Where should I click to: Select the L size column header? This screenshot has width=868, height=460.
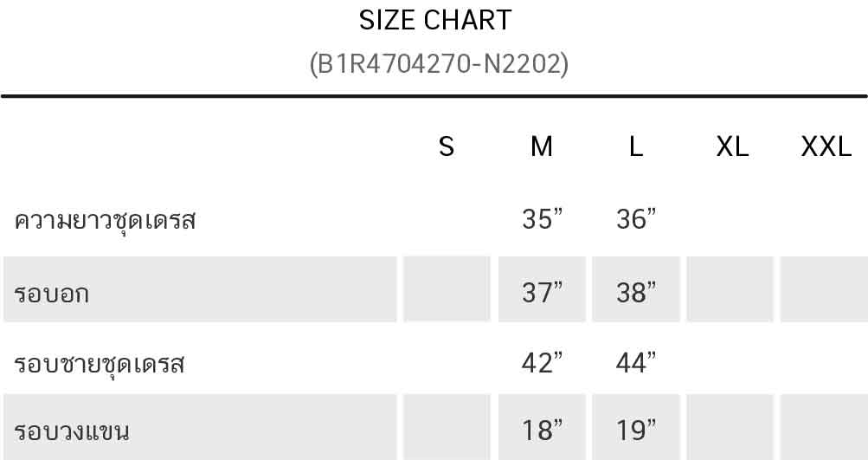click(x=636, y=147)
